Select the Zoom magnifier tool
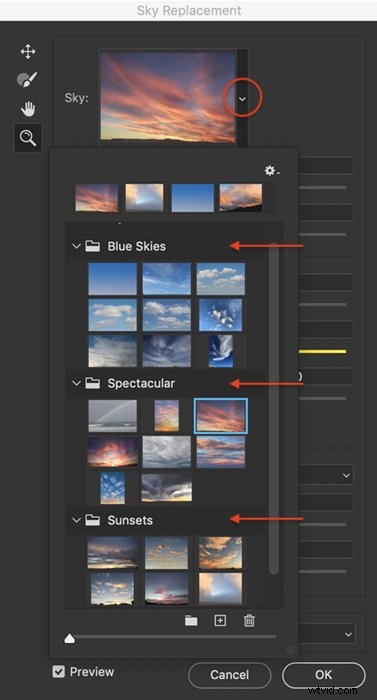The height and width of the screenshot is (700, 377). (28, 138)
